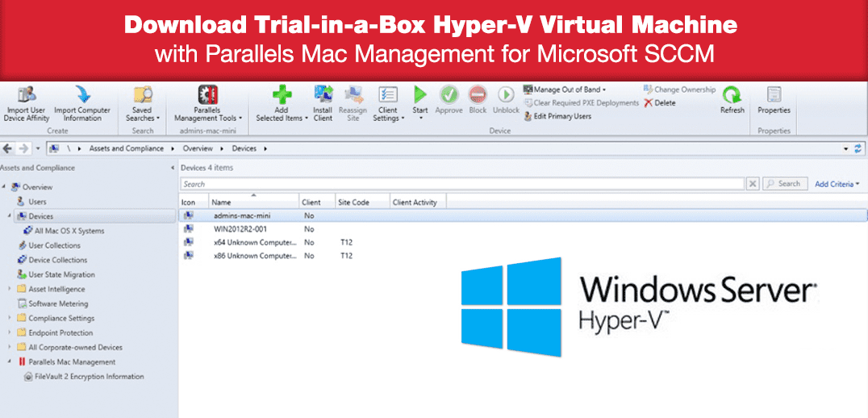Collapse Parallels Mac Management node
Viewport: 868px width, 418px height.
pos(10,362)
